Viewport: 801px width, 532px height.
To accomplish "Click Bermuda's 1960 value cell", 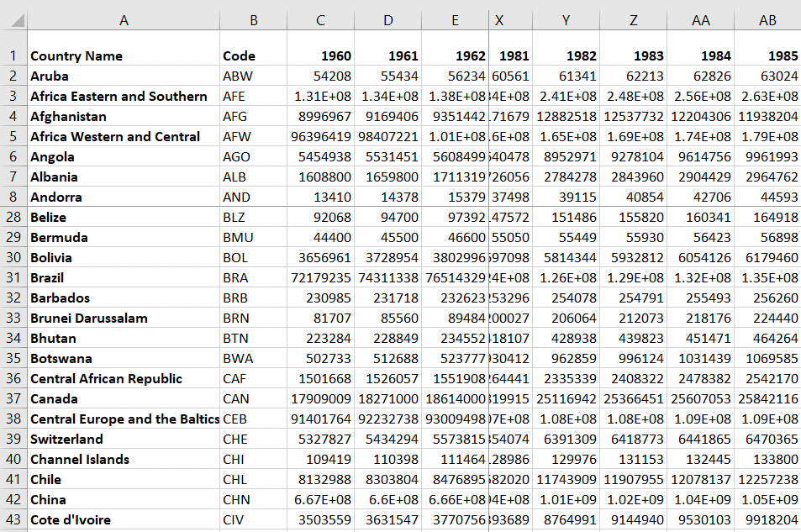I will tap(320, 237).
